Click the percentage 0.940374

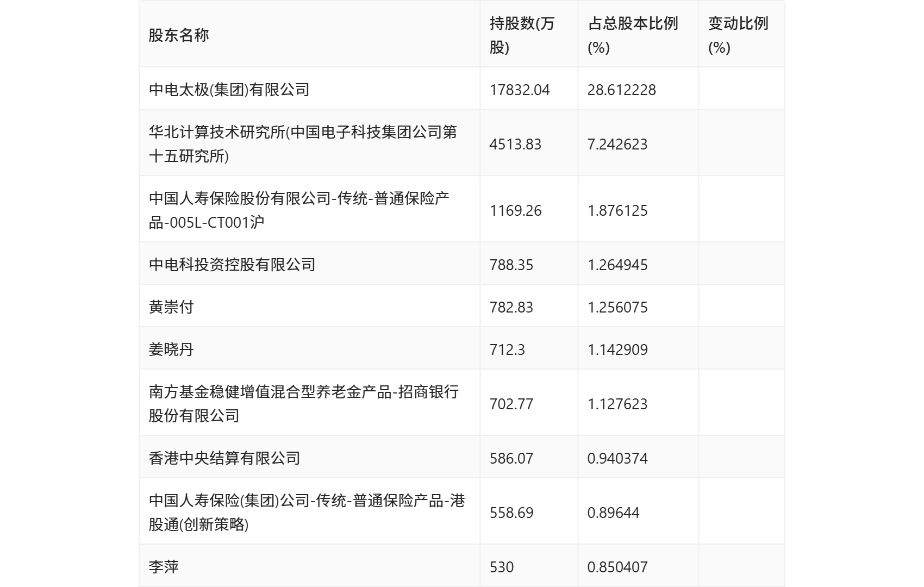click(x=617, y=457)
